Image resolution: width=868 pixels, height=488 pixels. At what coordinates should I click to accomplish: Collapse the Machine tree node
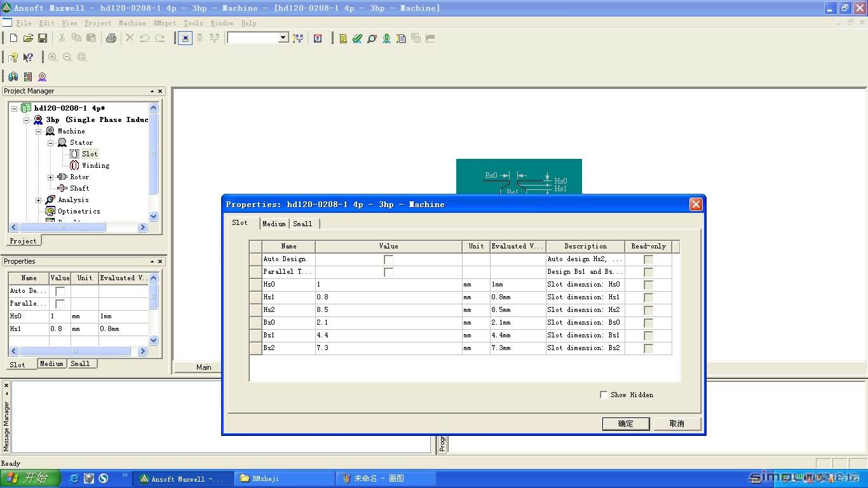coord(39,131)
